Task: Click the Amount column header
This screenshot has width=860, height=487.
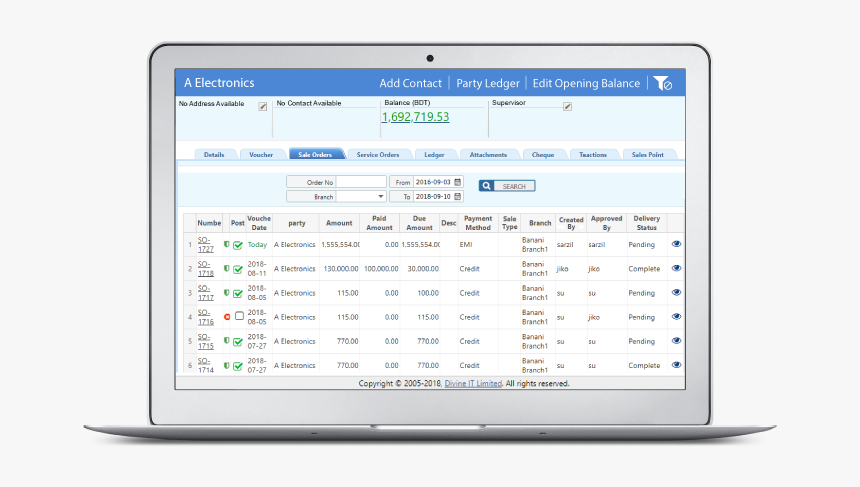Action: [x=339, y=223]
